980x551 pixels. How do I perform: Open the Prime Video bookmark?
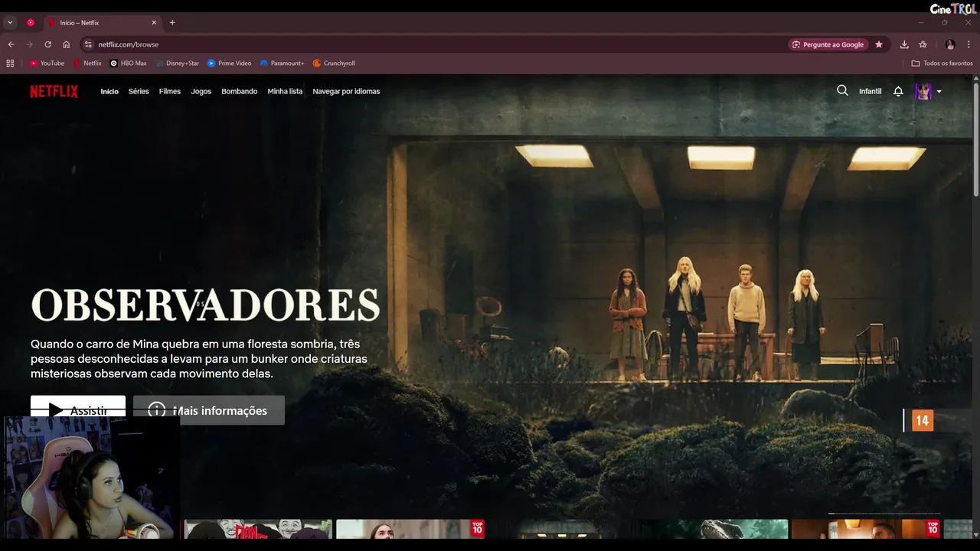[x=229, y=64]
